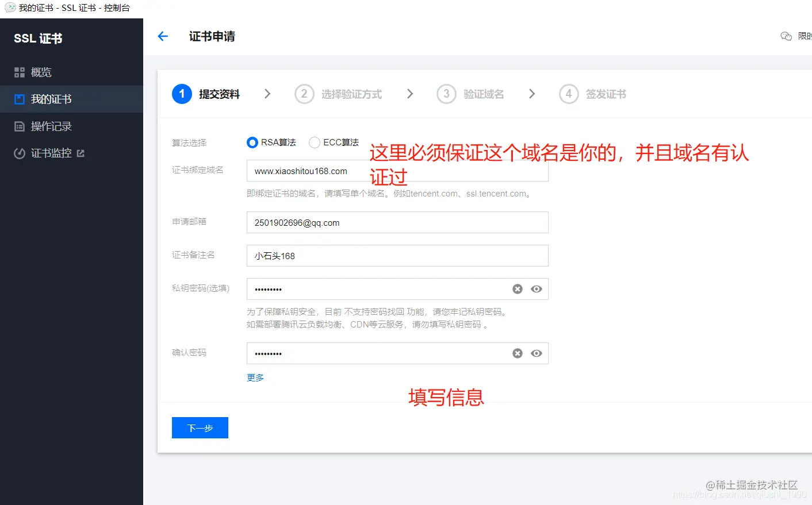Click step 3 circle 验证域名
The height and width of the screenshot is (505, 812).
(446, 94)
